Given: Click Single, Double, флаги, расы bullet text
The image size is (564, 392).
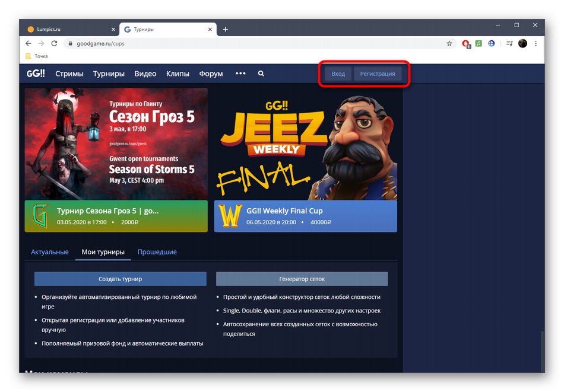Looking at the screenshot, I should pyautogui.click(x=302, y=310).
